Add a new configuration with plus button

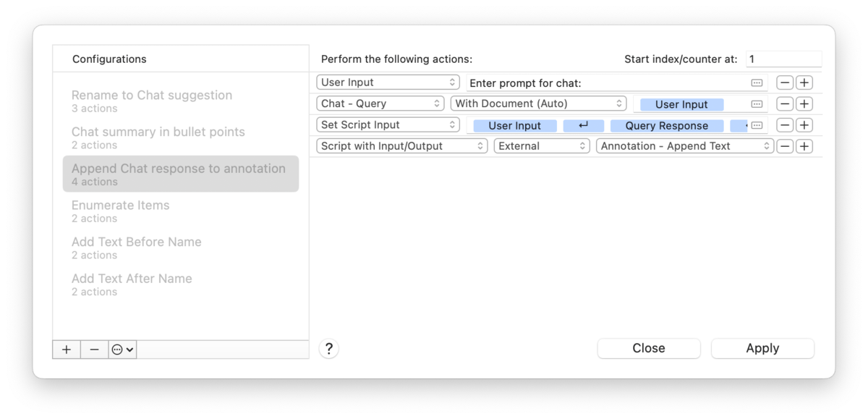tap(67, 350)
